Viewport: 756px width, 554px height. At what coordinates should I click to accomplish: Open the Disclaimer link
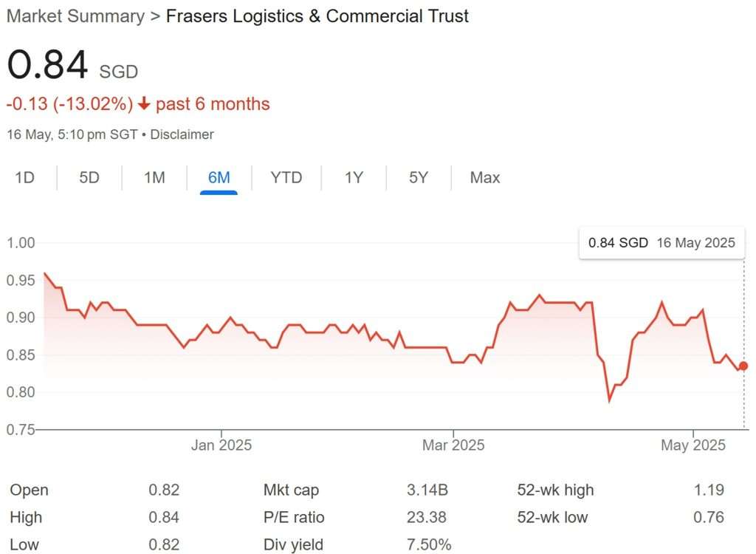pos(182,134)
